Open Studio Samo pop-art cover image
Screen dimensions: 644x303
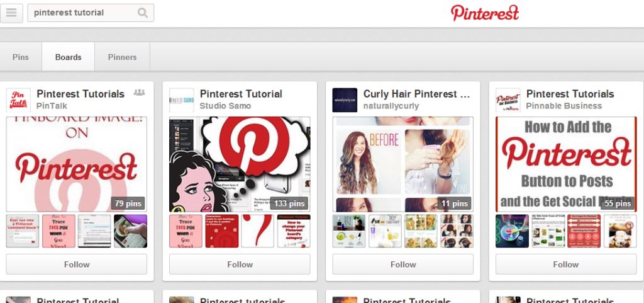click(240, 164)
